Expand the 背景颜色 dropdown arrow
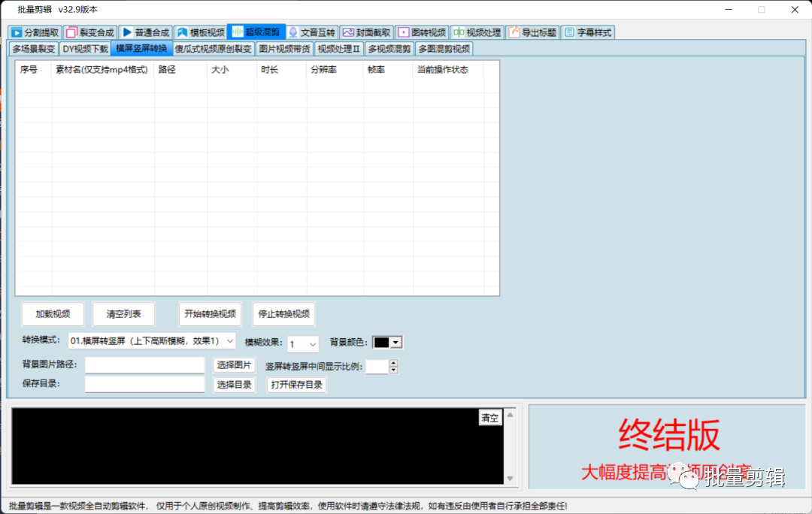812x514 pixels. 395,343
